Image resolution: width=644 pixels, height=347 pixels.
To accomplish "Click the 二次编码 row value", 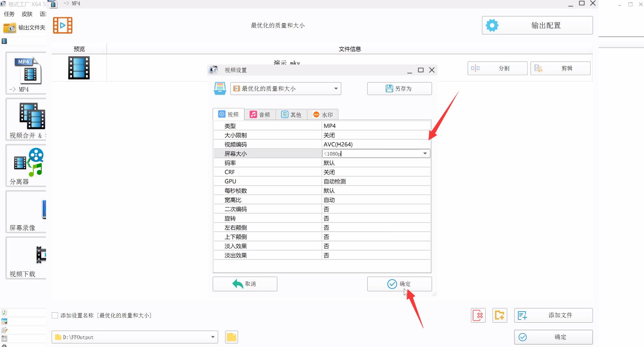I will pyautogui.click(x=376, y=209).
